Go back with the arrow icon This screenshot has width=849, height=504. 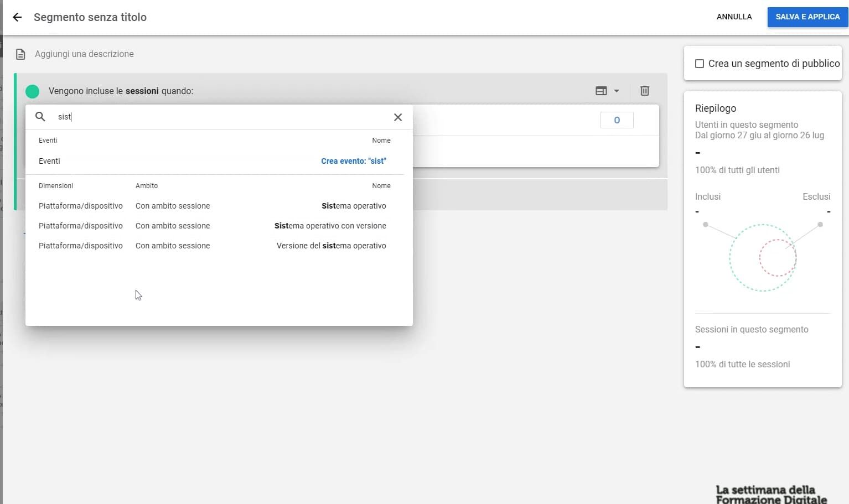pos(17,17)
